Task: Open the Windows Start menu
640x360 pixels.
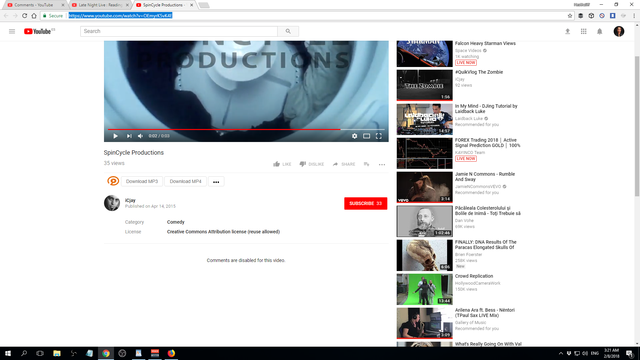Action: pyautogui.click(x=8, y=353)
